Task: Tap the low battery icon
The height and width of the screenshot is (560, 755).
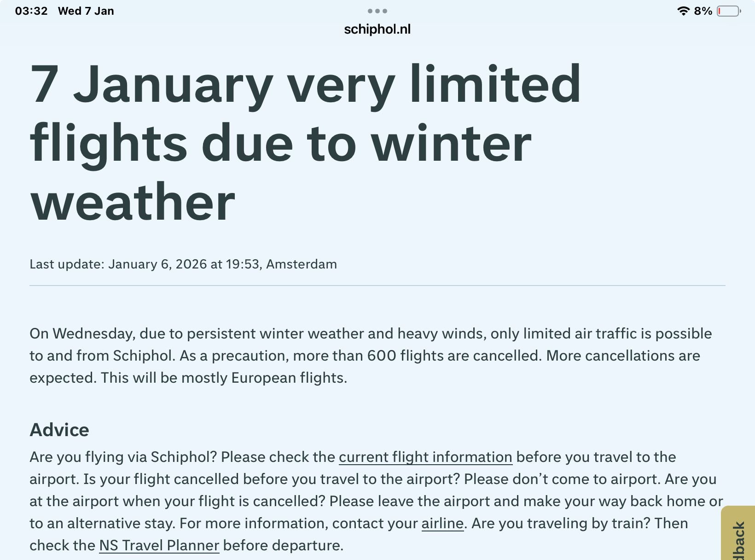Action: tap(728, 11)
